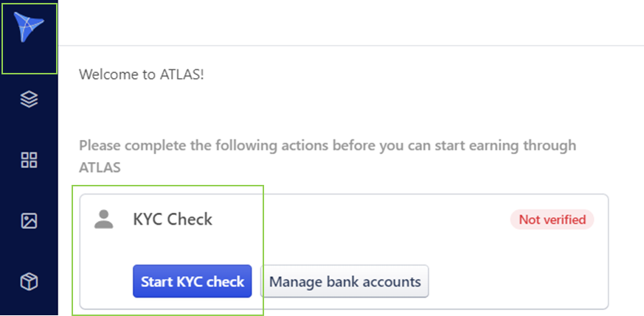The image size is (644, 316).
Task: Click the word ATLAS below the instructions
Action: coord(100,168)
